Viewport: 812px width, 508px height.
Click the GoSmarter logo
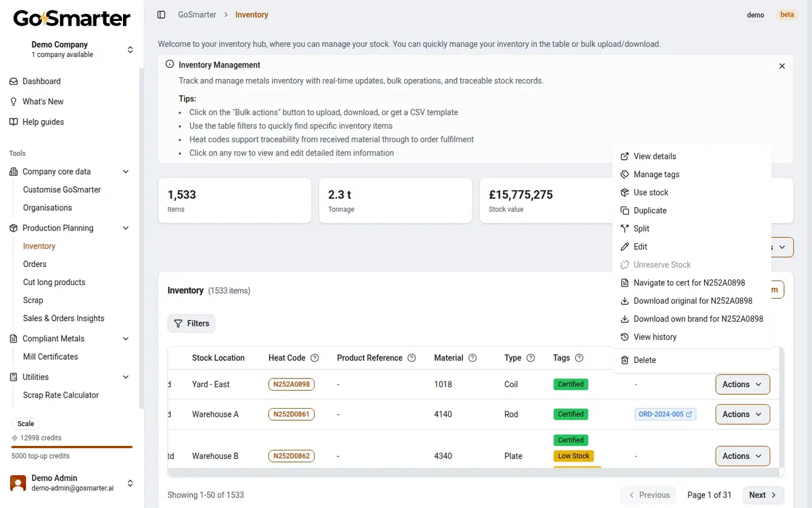(x=72, y=18)
